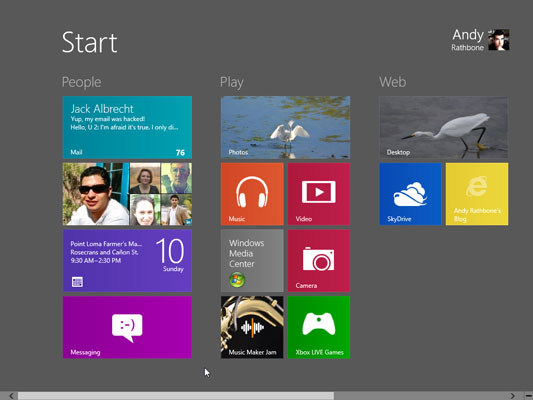Open the Calendar tile showing Sunday 10
The image size is (533, 400).
[127, 261]
